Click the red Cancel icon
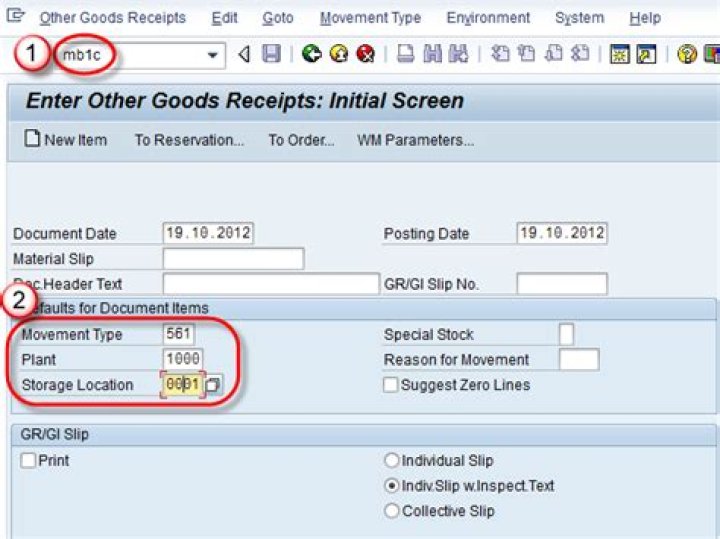This screenshot has height=539, width=720. click(365, 54)
